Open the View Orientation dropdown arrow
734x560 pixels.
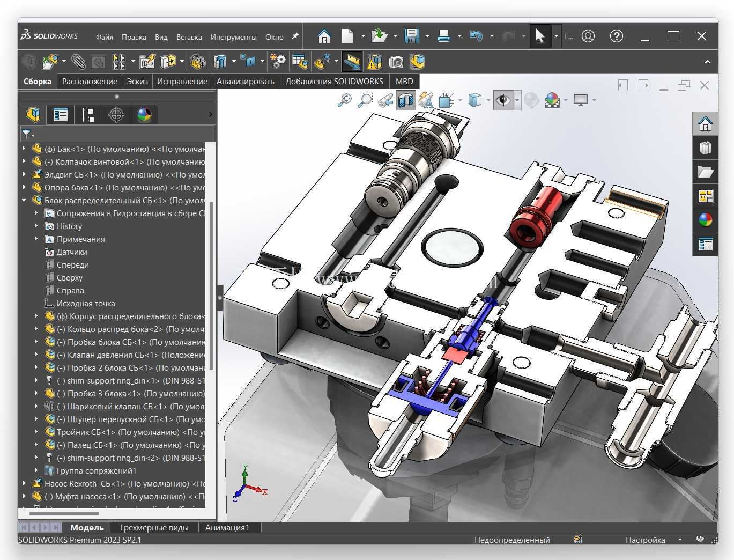coord(460,100)
